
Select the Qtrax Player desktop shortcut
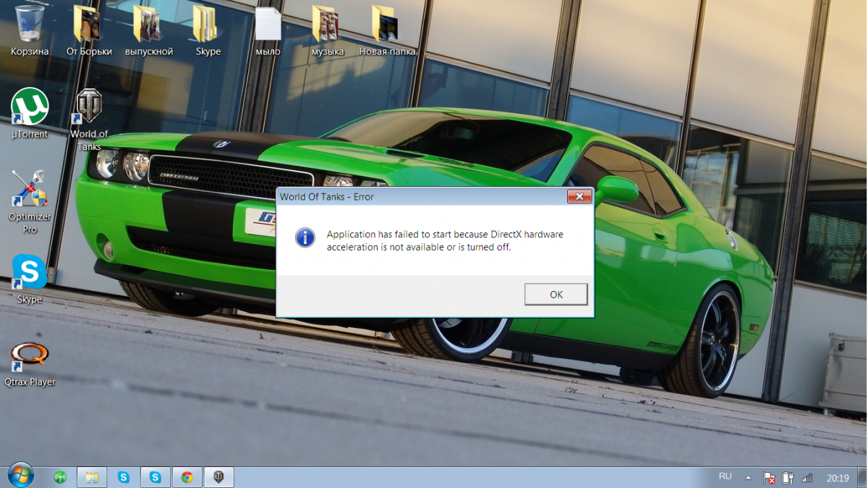point(30,364)
